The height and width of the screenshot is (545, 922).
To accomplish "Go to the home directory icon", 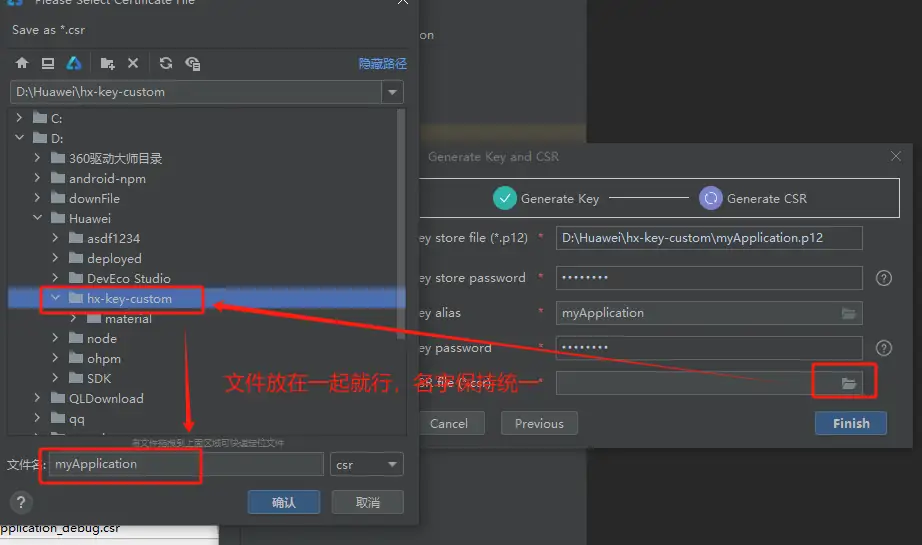I will point(21,63).
